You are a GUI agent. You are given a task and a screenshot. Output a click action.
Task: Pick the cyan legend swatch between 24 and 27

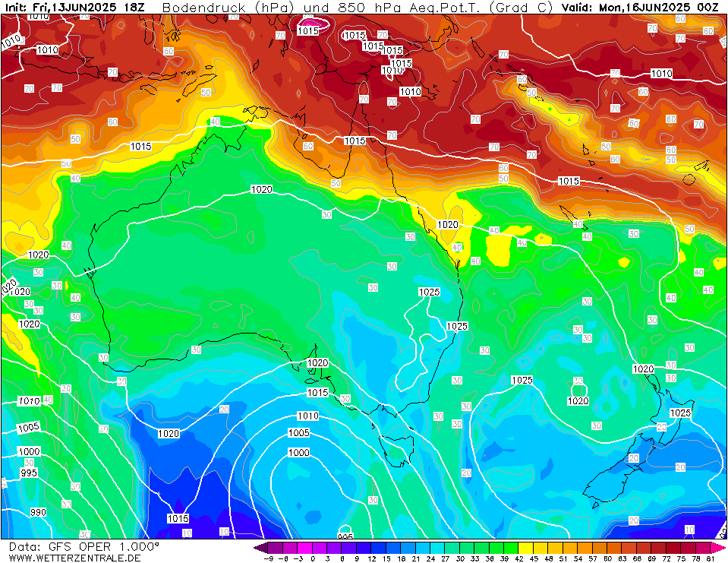(x=437, y=547)
